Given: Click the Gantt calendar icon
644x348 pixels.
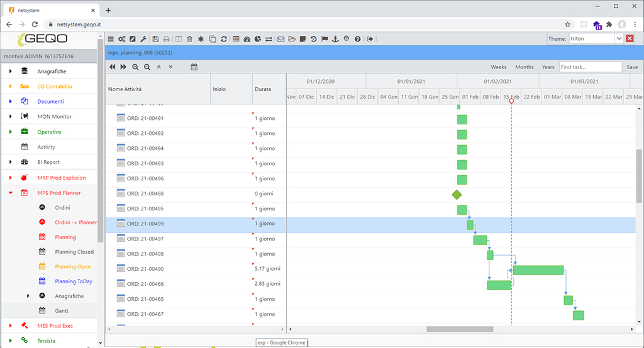Looking at the screenshot, I should (x=194, y=67).
